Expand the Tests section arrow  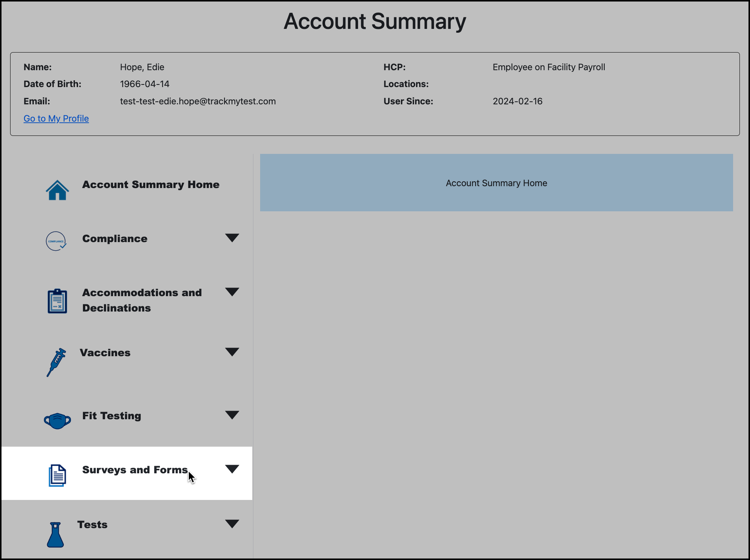232,524
